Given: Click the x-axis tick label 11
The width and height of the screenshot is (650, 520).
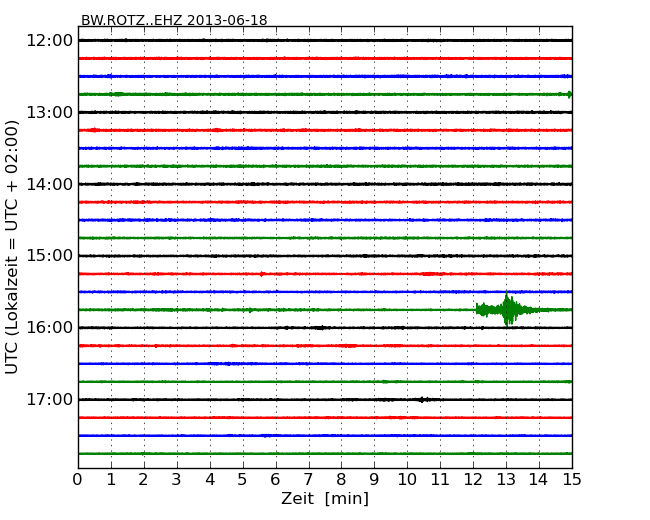Looking at the screenshot, I should pos(440,480).
